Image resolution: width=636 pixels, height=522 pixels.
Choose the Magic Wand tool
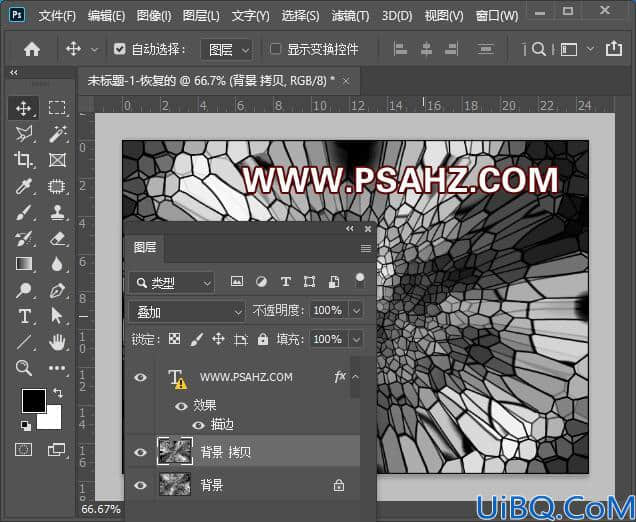click(x=58, y=134)
